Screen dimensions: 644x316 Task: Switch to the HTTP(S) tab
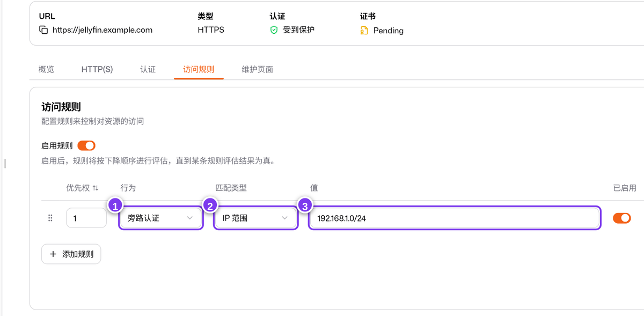point(97,69)
